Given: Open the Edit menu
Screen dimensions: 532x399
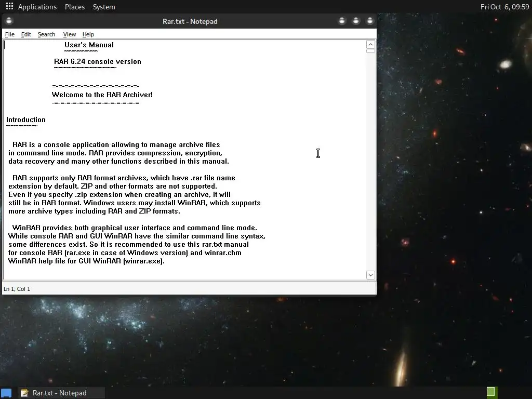Looking at the screenshot, I should point(26,34).
